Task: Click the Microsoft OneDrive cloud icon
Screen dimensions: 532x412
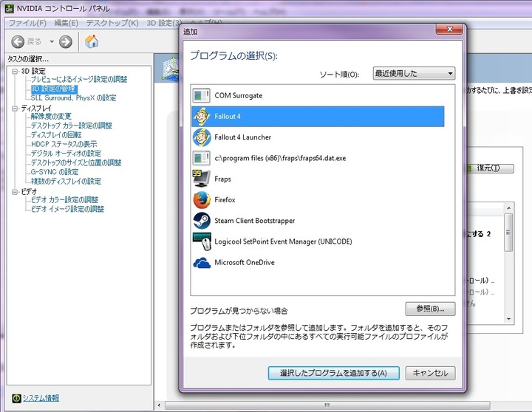Action: [x=202, y=263]
